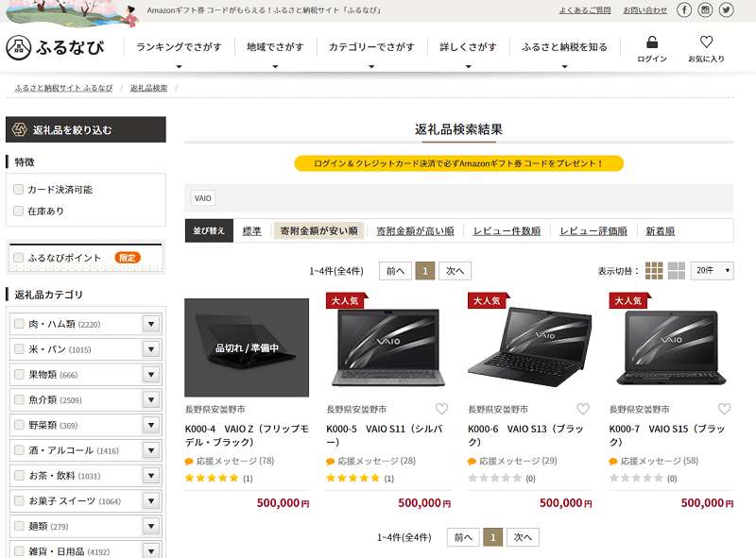This screenshot has height=558, width=756.
Task: Open ランキングでさがす menu
Action: point(179,47)
